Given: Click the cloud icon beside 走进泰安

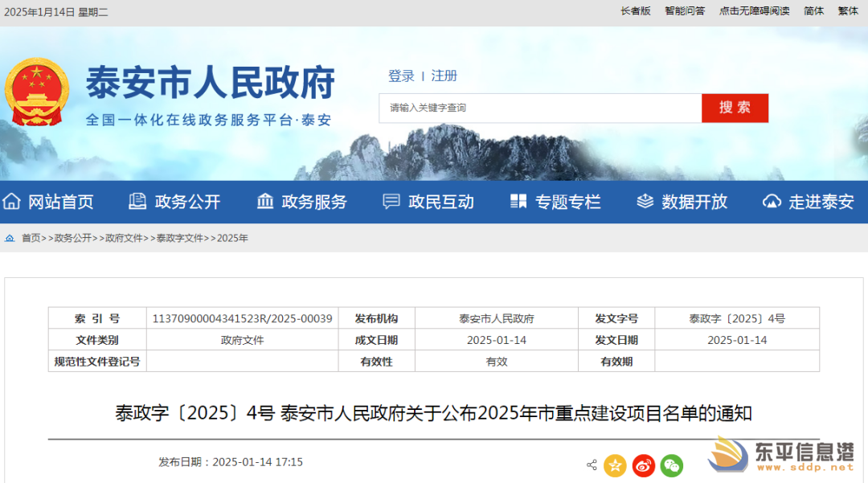Looking at the screenshot, I should point(772,202).
